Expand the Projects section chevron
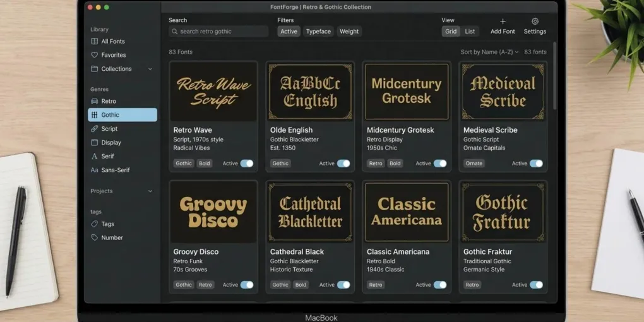This screenshot has width=644, height=322. coord(150,191)
